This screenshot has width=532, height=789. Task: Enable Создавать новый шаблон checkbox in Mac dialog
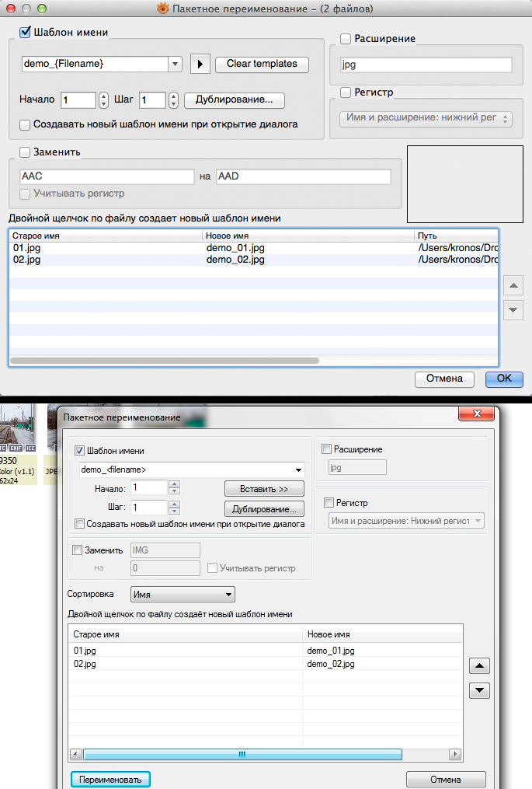pyautogui.click(x=25, y=125)
